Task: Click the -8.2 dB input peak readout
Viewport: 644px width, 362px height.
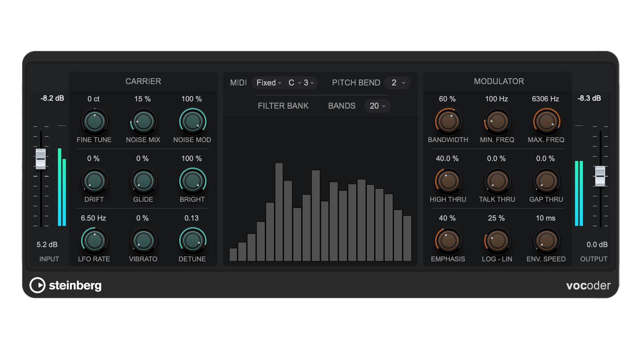Action: (x=52, y=98)
